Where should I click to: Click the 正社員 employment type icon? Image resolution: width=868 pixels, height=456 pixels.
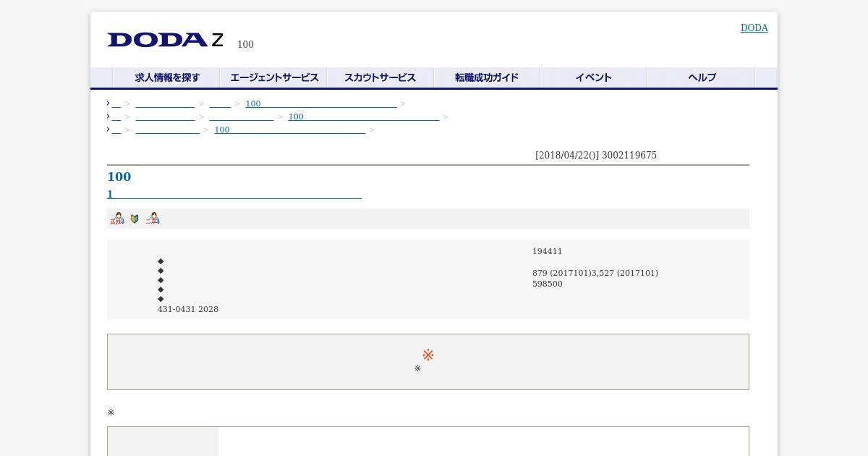click(117, 218)
